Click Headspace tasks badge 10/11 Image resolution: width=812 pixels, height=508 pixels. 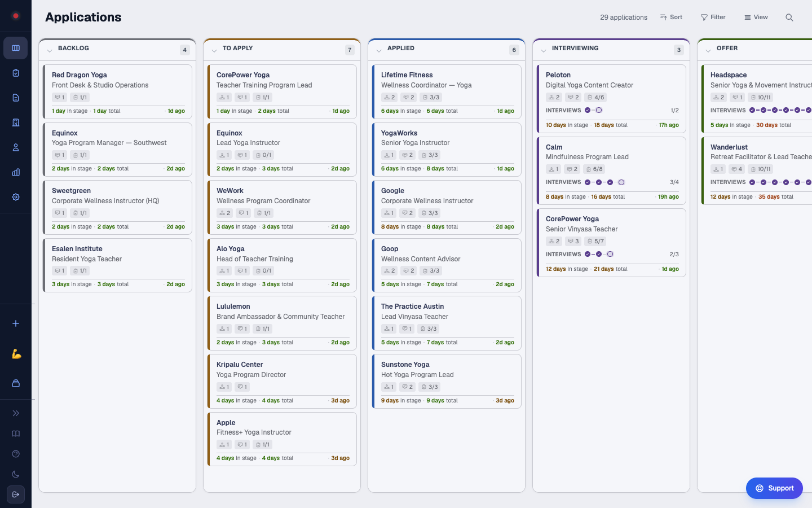click(x=761, y=97)
